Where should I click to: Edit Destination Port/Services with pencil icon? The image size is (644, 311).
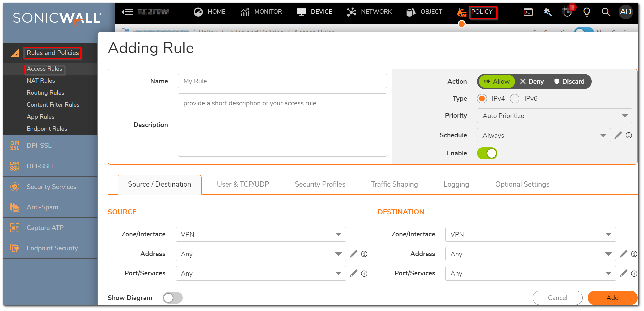pyautogui.click(x=624, y=273)
